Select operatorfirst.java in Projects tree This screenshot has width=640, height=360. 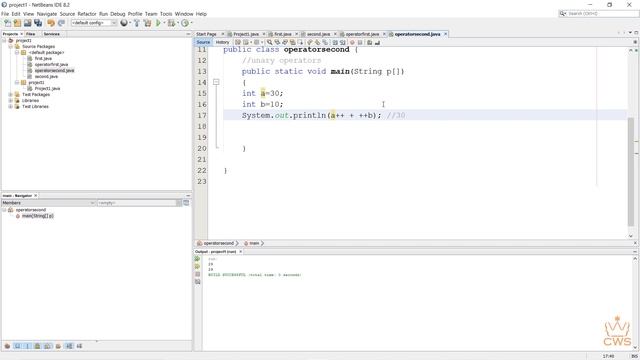point(51,64)
